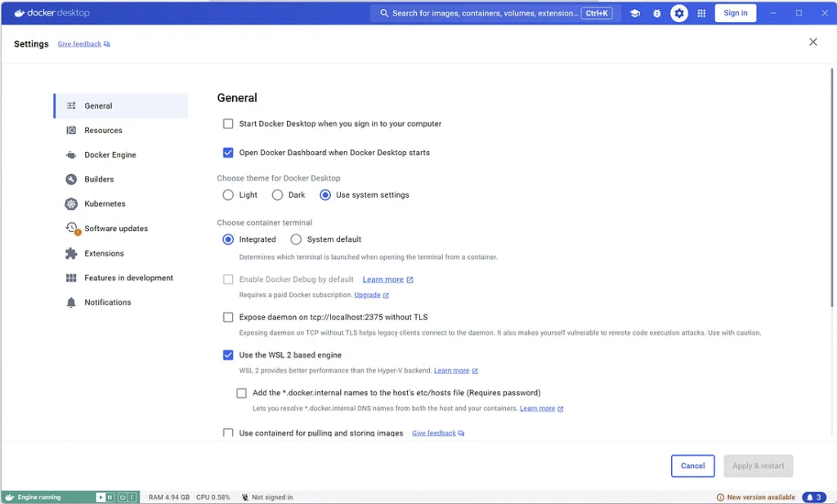This screenshot has height=504, width=837.
Task: Uncheck Open Docker Dashboard when Docker starts
Action: click(228, 153)
